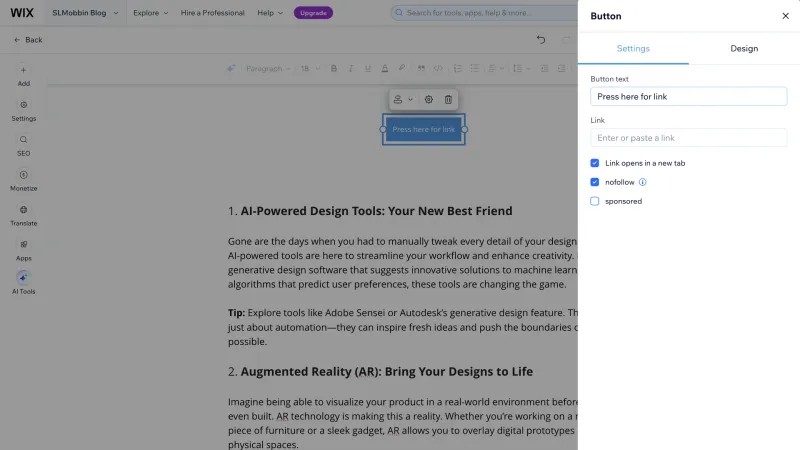Open the AI Tools sidebar panel
This screenshot has height=450, width=800.
23,283
